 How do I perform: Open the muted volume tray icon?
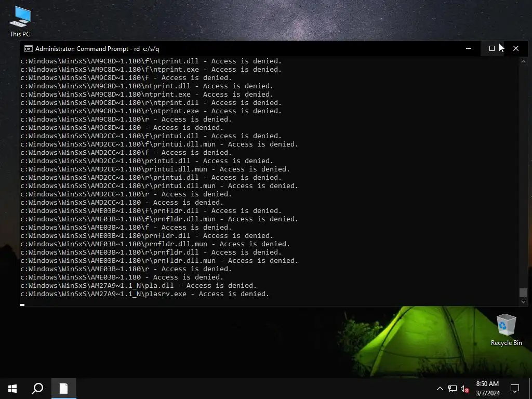[x=465, y=389]
